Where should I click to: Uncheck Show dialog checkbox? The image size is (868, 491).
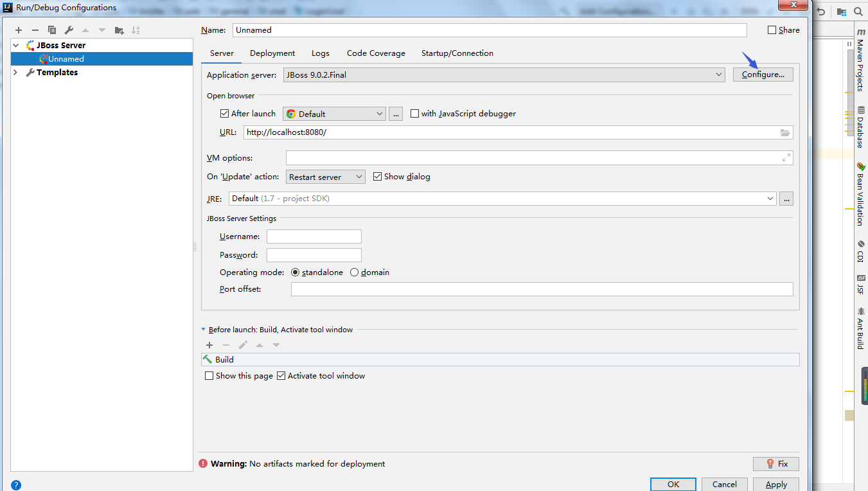coord(377,177)
